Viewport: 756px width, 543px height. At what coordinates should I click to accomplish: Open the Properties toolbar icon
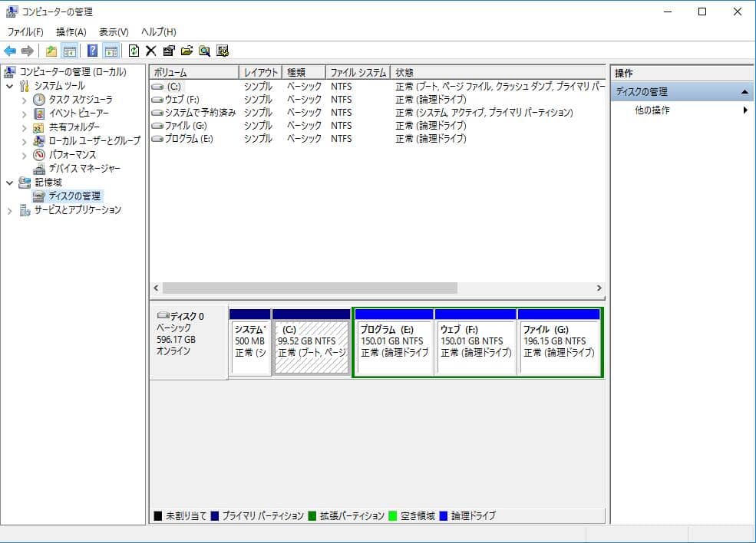click(169, 51)
